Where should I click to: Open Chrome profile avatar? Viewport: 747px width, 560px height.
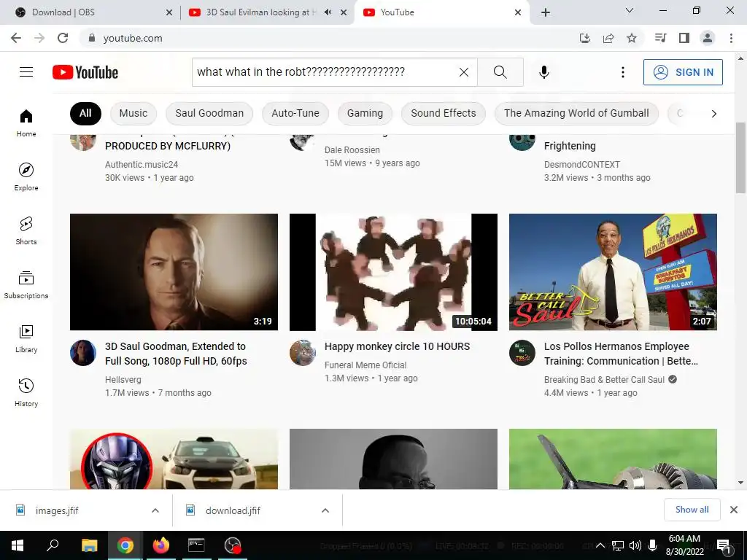(708, 38)
